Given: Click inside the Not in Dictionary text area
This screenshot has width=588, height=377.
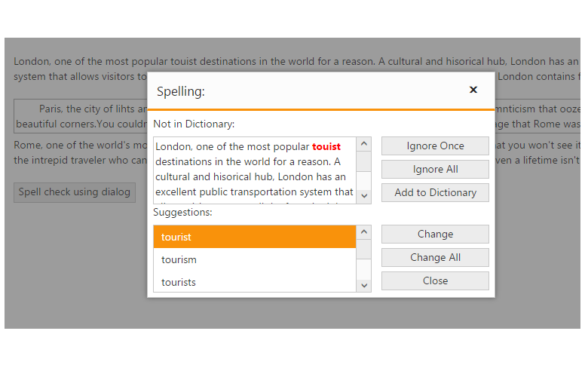Looking at the screenshot, I should pos(254,177).
